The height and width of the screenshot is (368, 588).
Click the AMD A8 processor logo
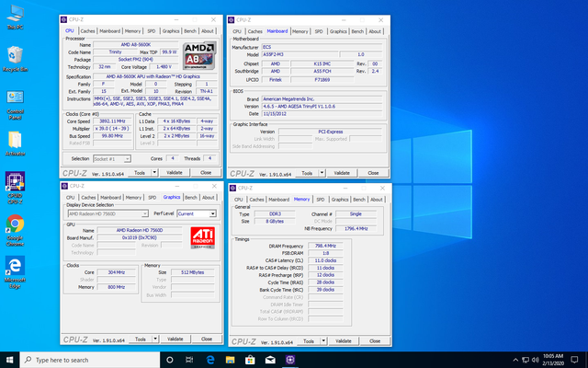tap(199, 55)
